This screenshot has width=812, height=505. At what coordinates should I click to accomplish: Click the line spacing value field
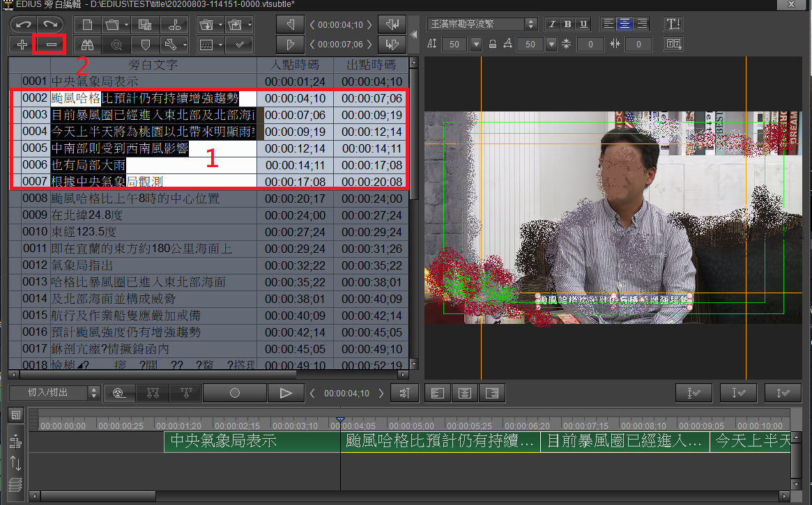coord(590,45)
